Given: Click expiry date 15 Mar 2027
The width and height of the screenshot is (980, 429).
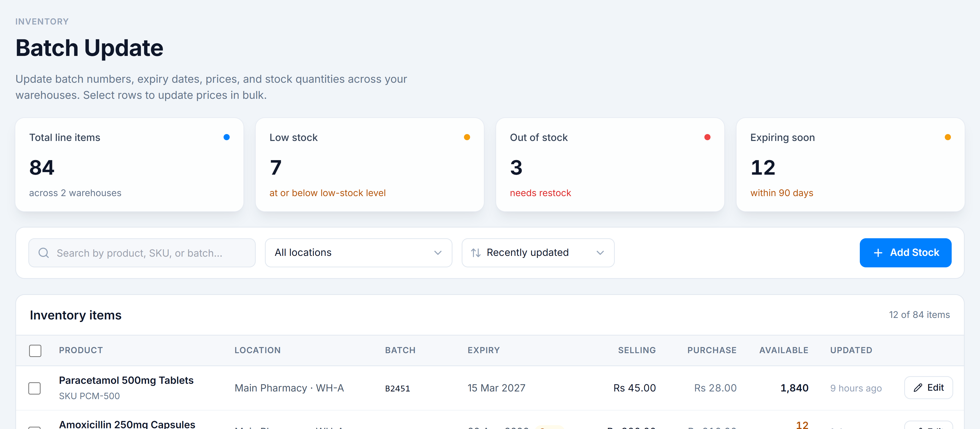Looking at the screenshot, I should pos(496,388).
